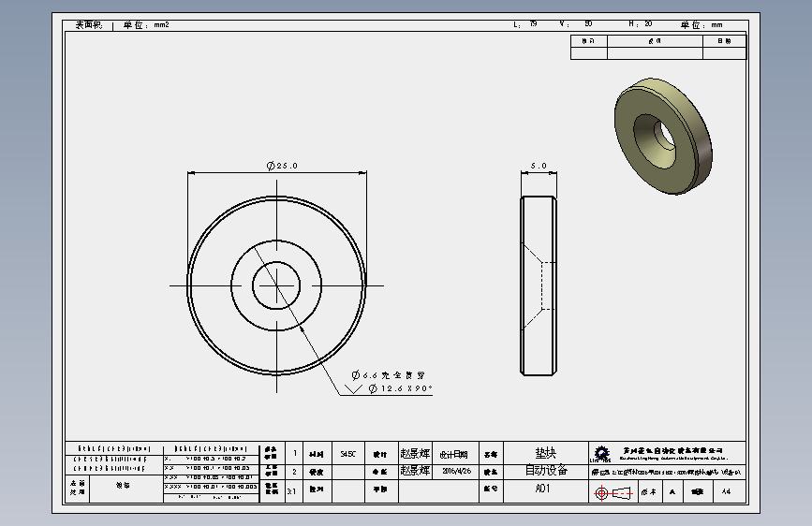This screenshot has height=526, width=812.
Task: Click the 表面积 label at top left
Action: pyautogui.click(x=89, y=25)
